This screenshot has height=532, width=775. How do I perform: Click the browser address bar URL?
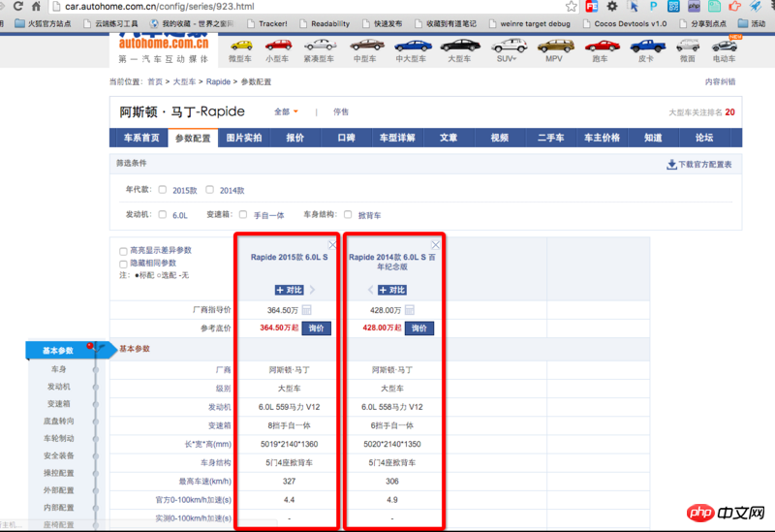[160, 7]
